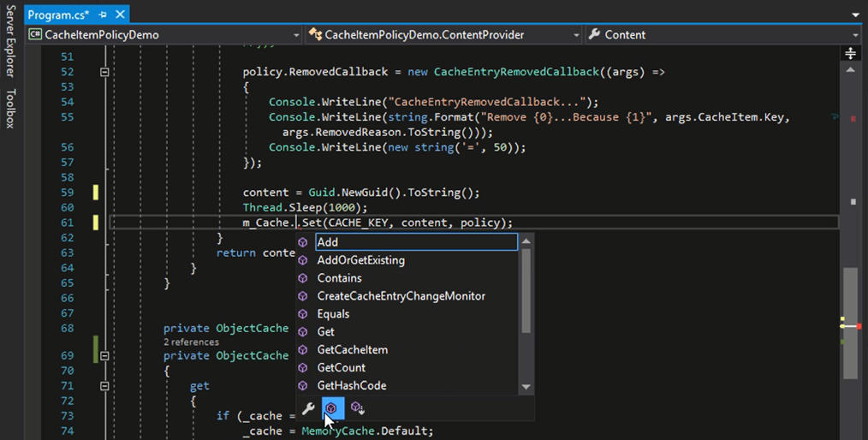
Task: Collapse the get accessor at line 71
Action: (104, 386)
